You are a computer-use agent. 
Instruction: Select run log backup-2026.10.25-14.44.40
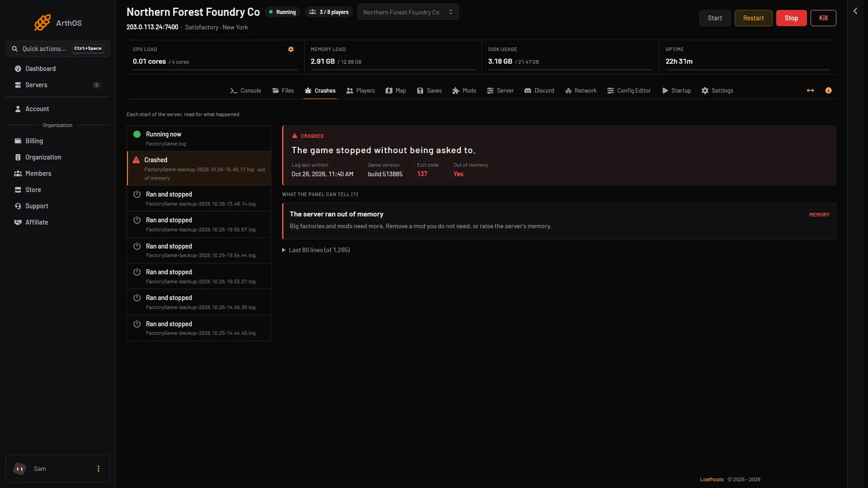(199, 328)
